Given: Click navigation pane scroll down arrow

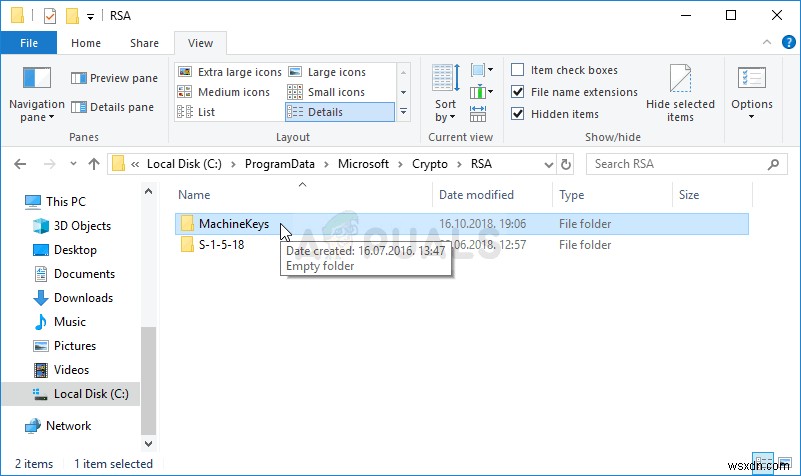Looking at the screenshot, I should (x=148, y=443).
